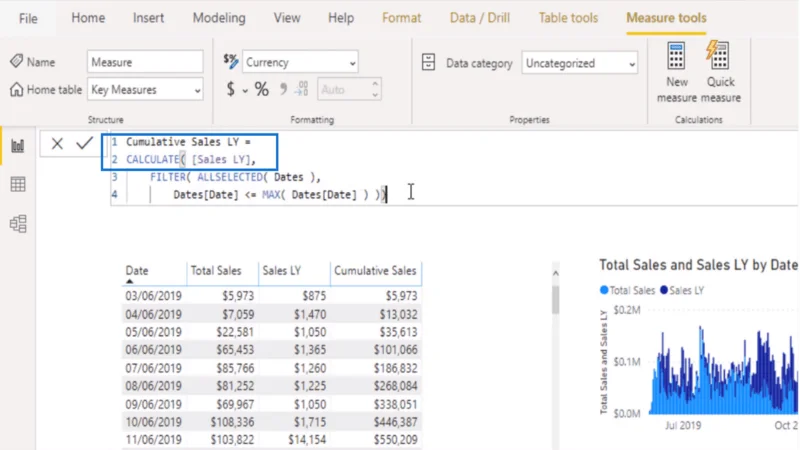Select the $1,050 Sales LY cell for 05/06/2019

pyautogui.click(x=310, y=332)
